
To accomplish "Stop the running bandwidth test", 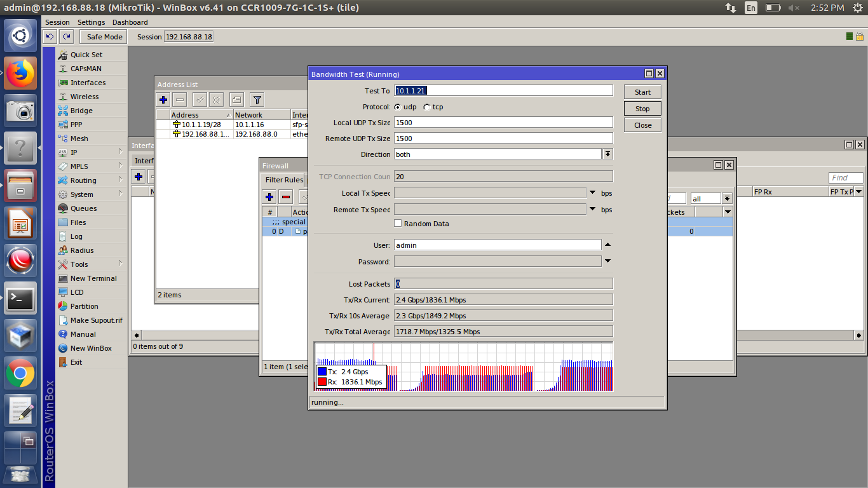I will point(642,109).
